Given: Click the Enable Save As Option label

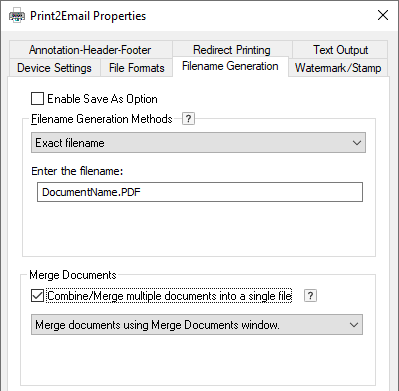Looking at the screenshot, I should point(102,99).
